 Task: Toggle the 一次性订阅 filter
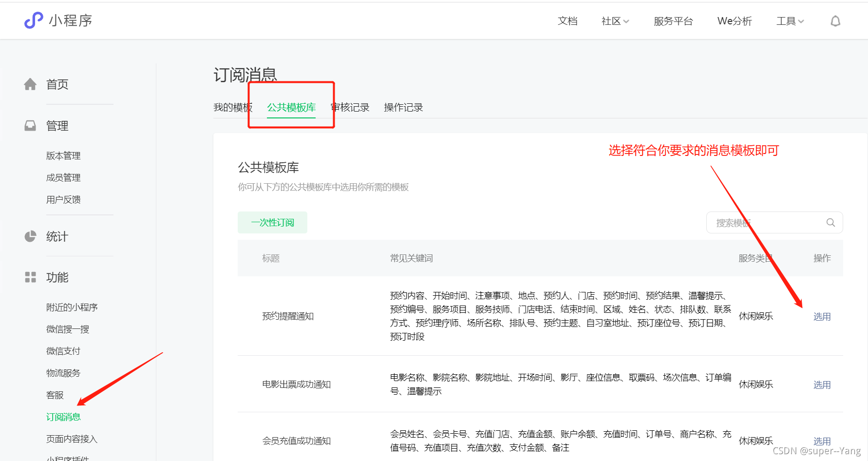click(x=272, y=222)
